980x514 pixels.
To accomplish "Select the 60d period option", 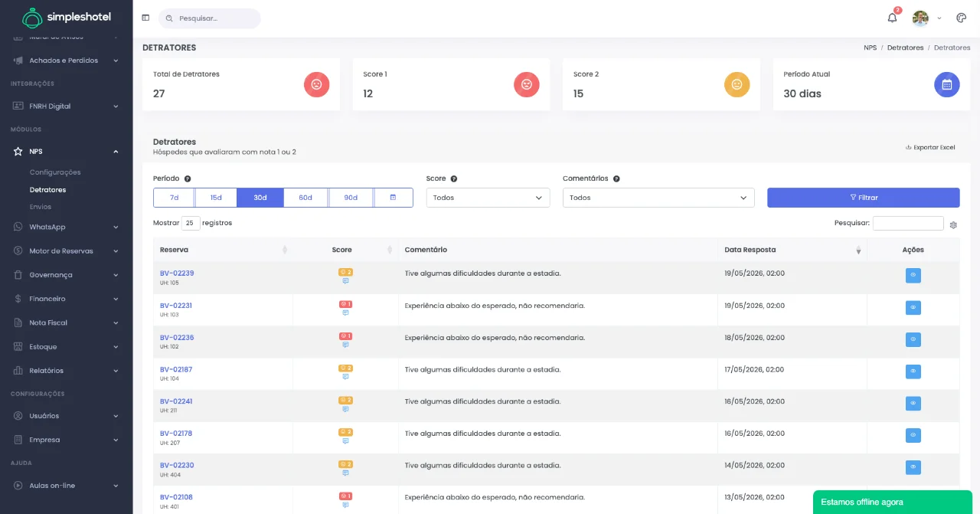I will click(x=305, y=198).
